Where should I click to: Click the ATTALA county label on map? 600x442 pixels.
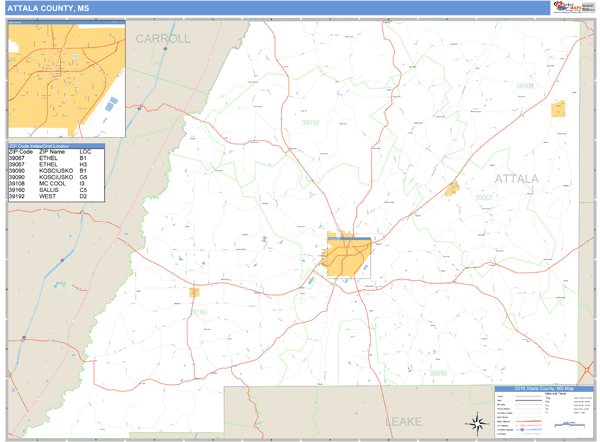coord(516,179)
